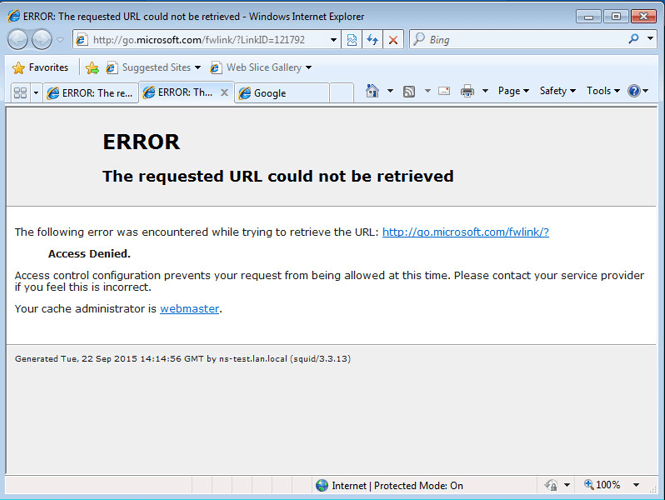Image resolution: width=665 pixels, height=500 pixels.
Task: Switch to the Google tab
Action: point(282,93)
